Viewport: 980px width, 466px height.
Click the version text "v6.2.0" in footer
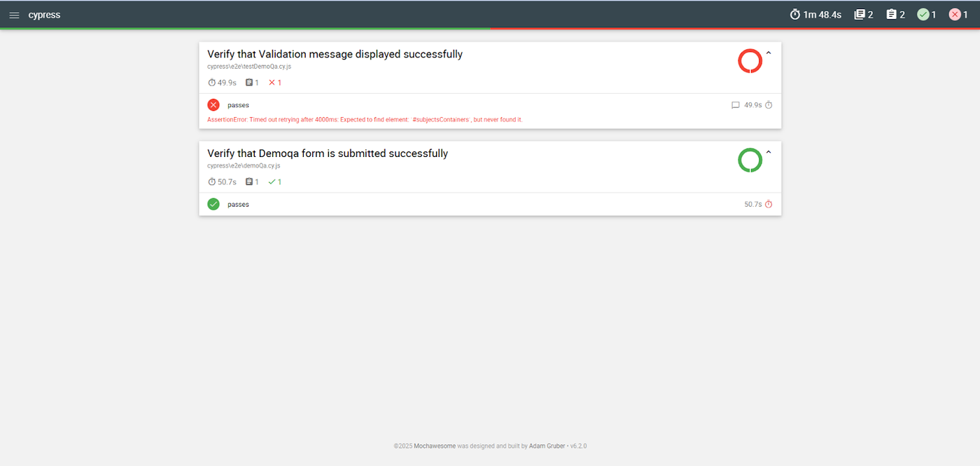pos(578,446)
